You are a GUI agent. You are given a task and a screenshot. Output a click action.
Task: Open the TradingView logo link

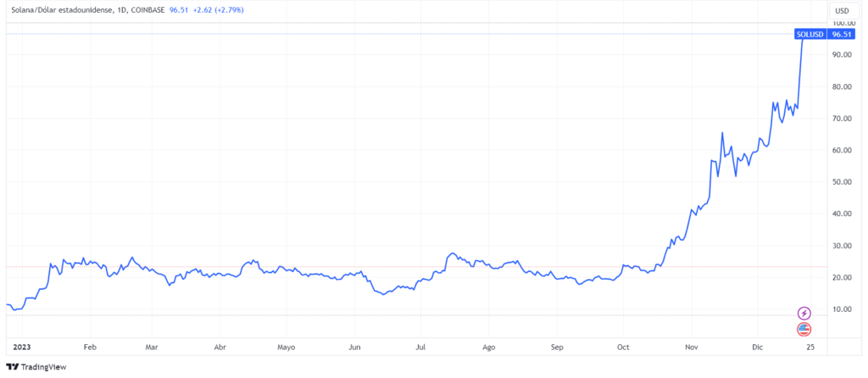pos(36,366)
